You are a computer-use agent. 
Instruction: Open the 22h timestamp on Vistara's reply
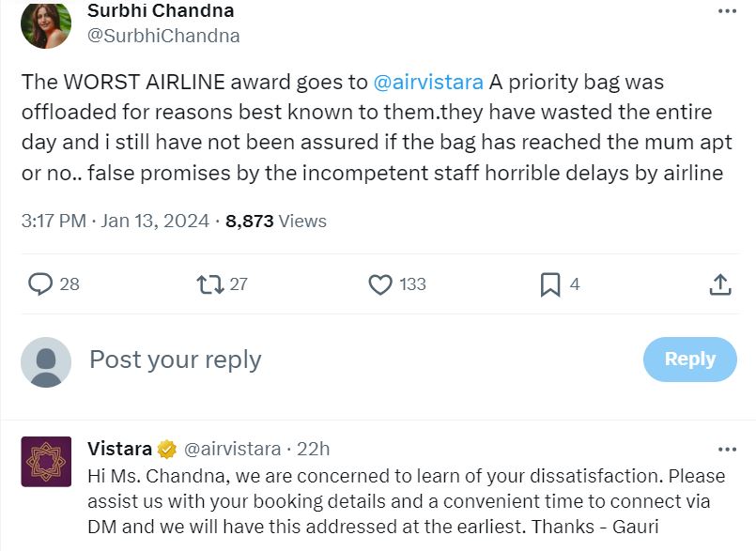(x=313, y=449)
